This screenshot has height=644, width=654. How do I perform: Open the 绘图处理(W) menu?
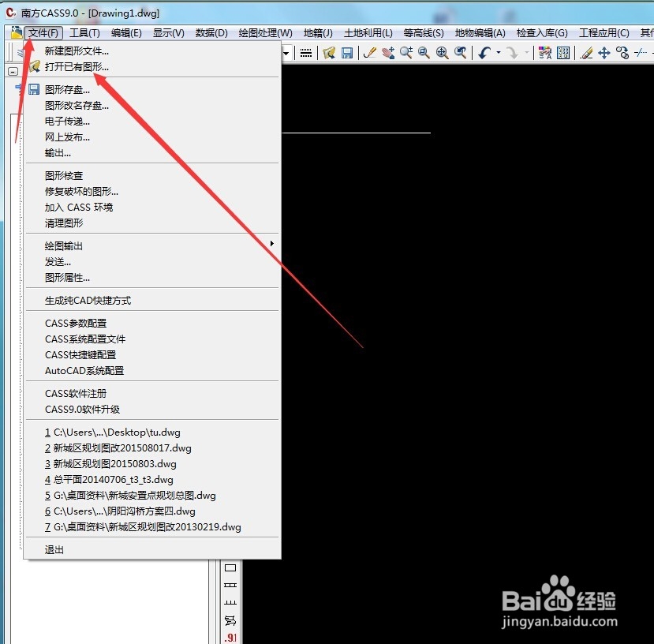pos(265,33)
